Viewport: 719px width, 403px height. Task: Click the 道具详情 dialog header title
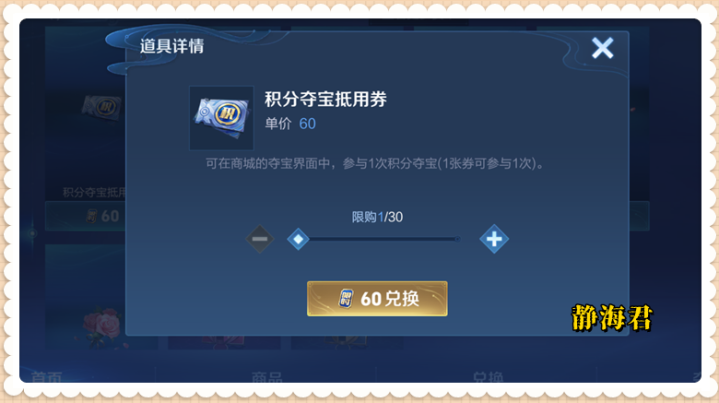[171, 46]
